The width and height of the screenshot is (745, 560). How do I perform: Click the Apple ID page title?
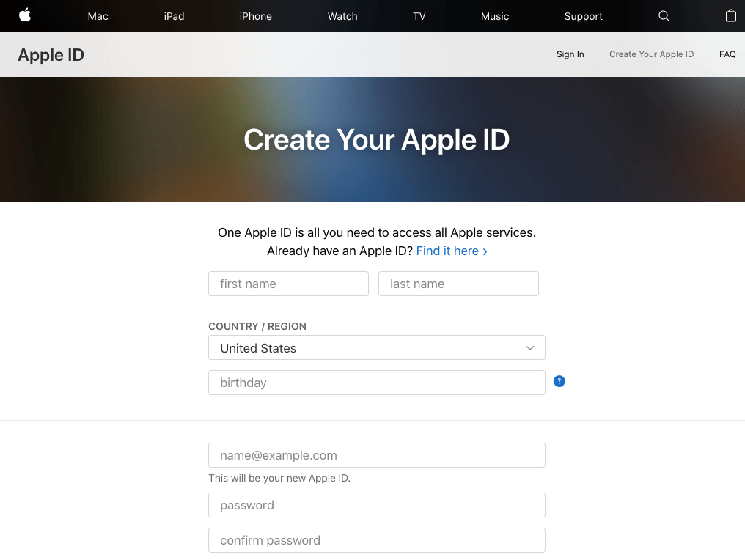(51, 55)
